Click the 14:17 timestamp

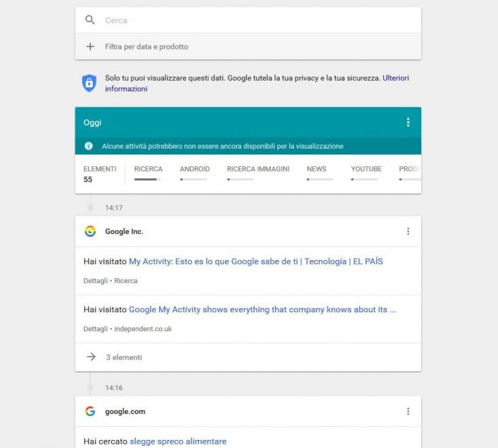[113, 208]
